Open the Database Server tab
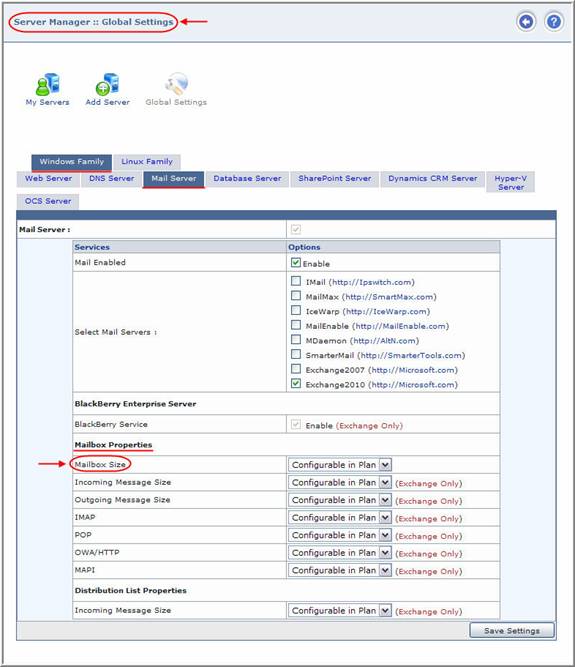The height and width of the screenshot is (667, 575). 248,179
